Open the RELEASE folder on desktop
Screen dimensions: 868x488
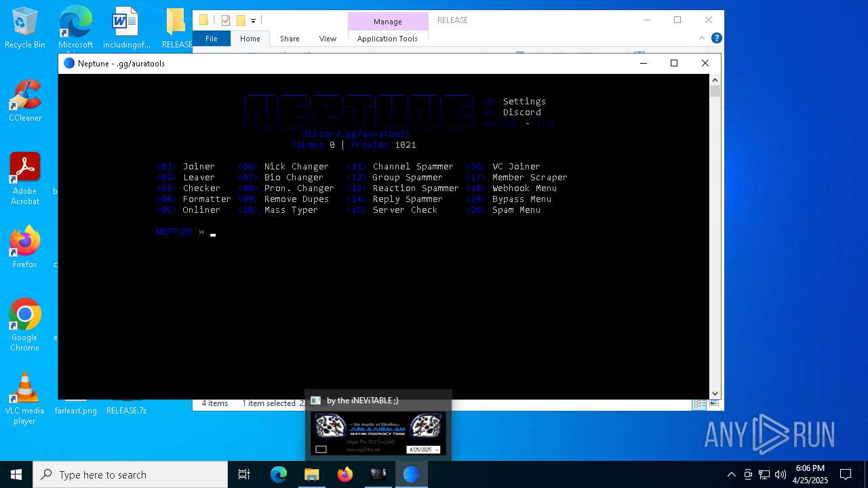177,27
